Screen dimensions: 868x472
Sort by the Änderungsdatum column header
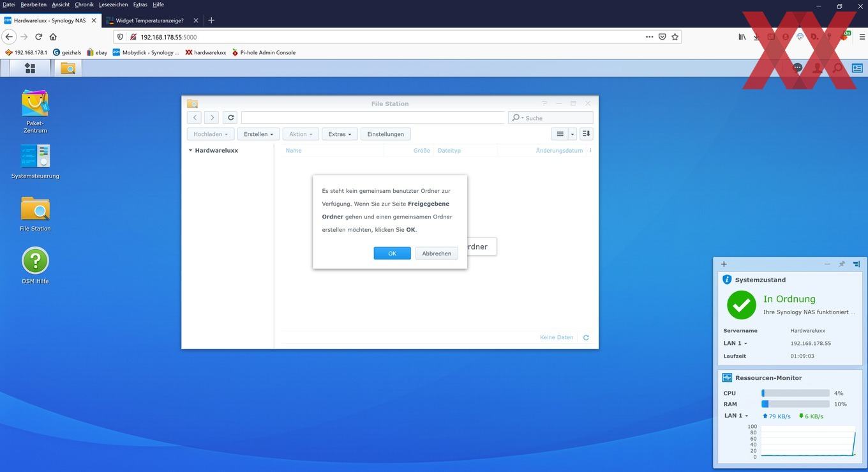coord(559,151)
